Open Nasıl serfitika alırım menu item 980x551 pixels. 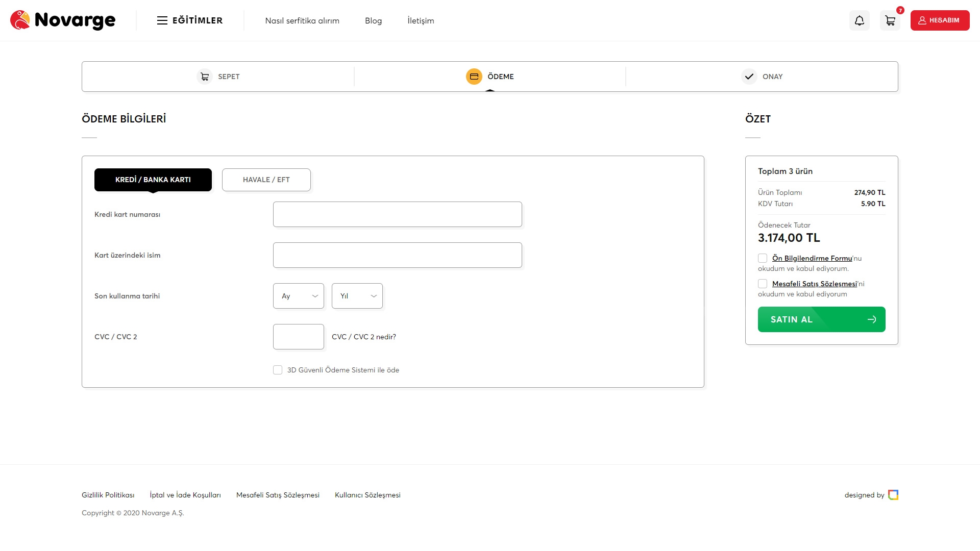pos(302,20)
